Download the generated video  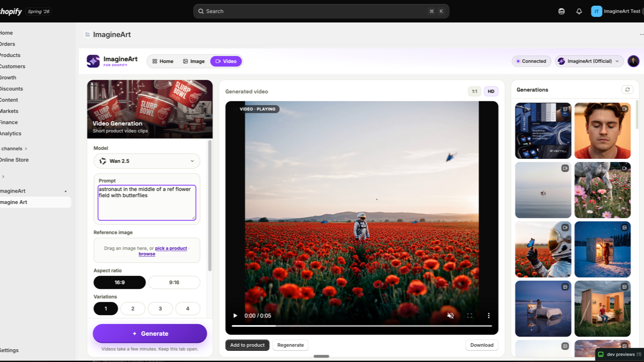[x=482, y=345]
